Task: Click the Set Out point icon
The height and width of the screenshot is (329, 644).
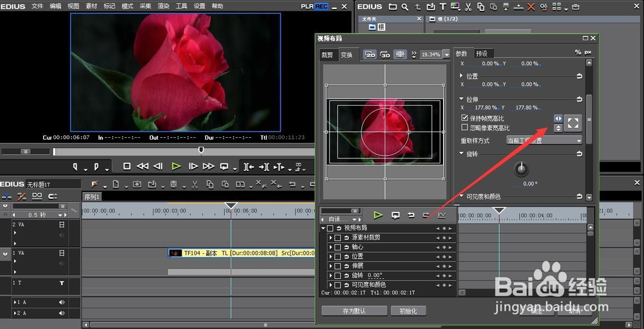Action: (96, 166)
